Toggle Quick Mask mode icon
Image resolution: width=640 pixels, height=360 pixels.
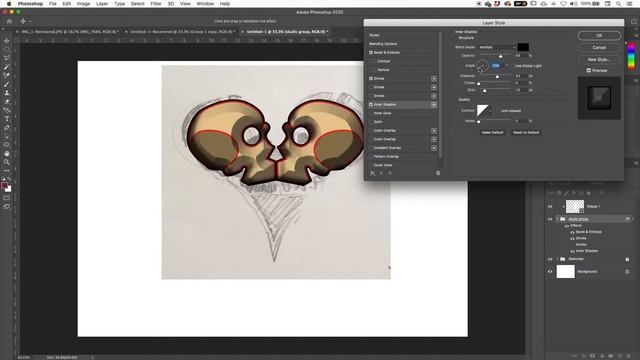click(x=7, y=198)
